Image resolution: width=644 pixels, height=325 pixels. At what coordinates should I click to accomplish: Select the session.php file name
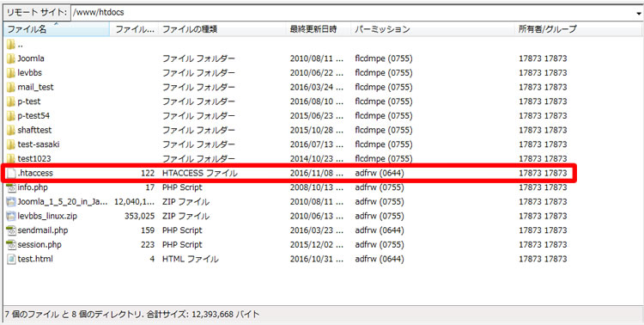click(x=39, y=245)
